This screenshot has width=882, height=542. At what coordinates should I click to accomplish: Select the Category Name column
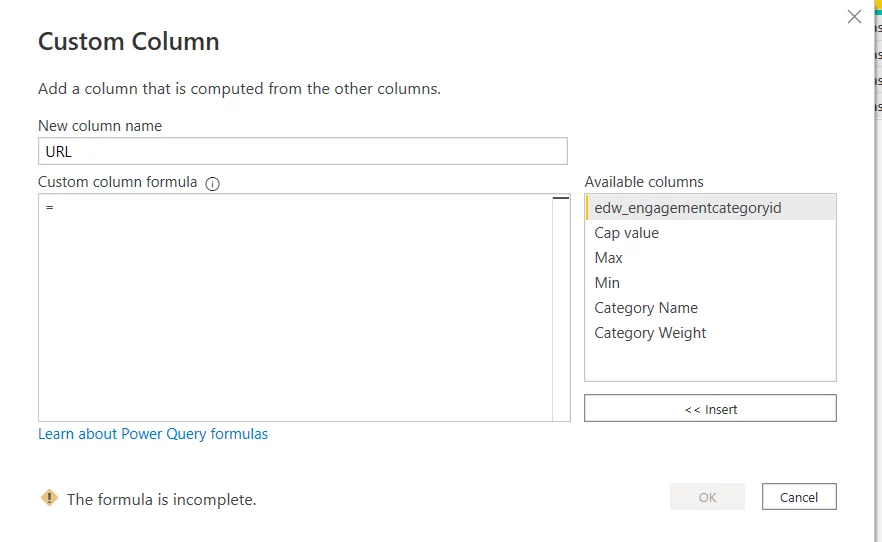710,308
